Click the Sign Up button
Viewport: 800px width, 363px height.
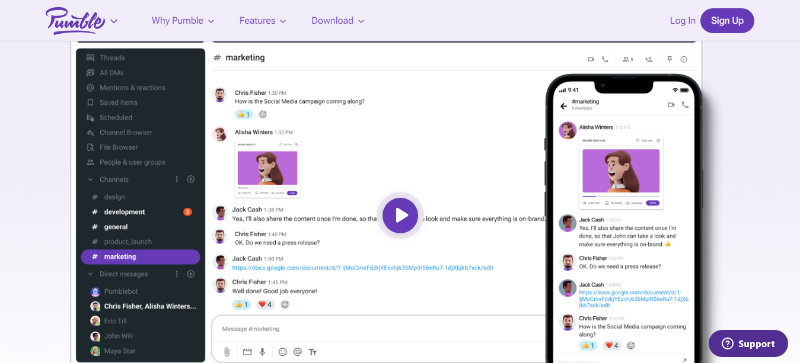pos(727,21)
